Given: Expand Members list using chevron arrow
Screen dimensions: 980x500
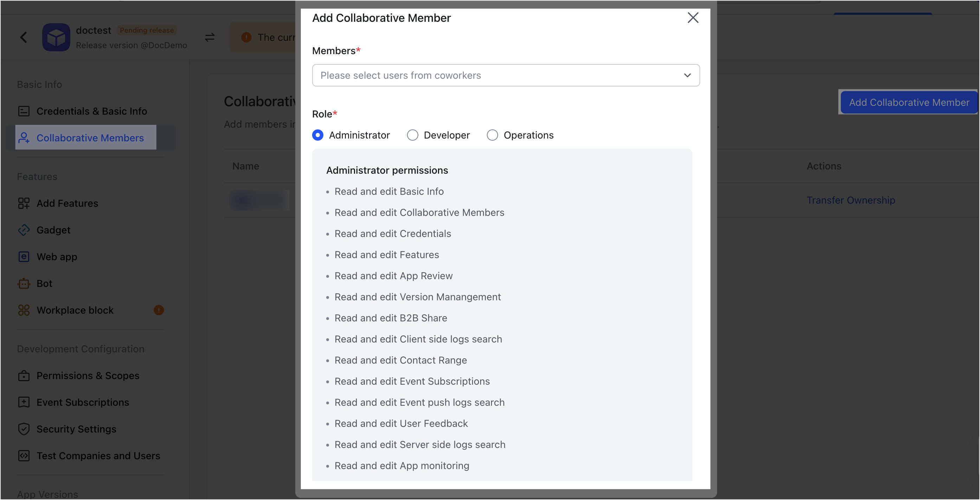Looking at the screenshot, I should (x=687, y=75).
